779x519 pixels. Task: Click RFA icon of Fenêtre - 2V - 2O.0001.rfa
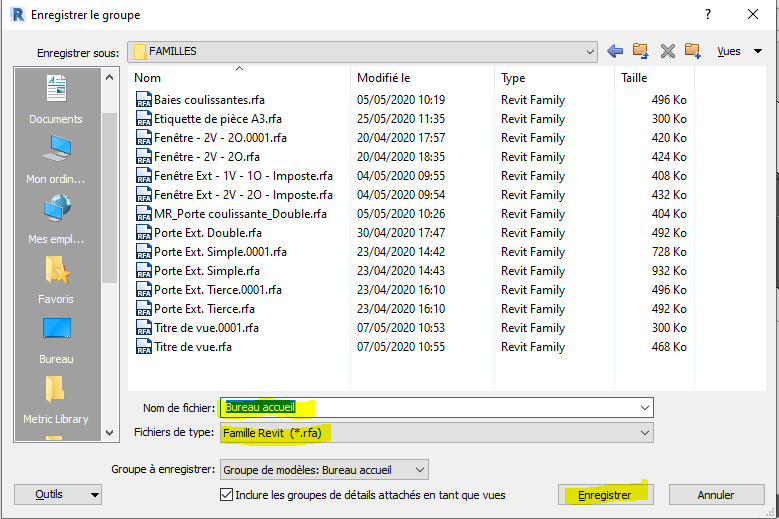coord(144,138)
